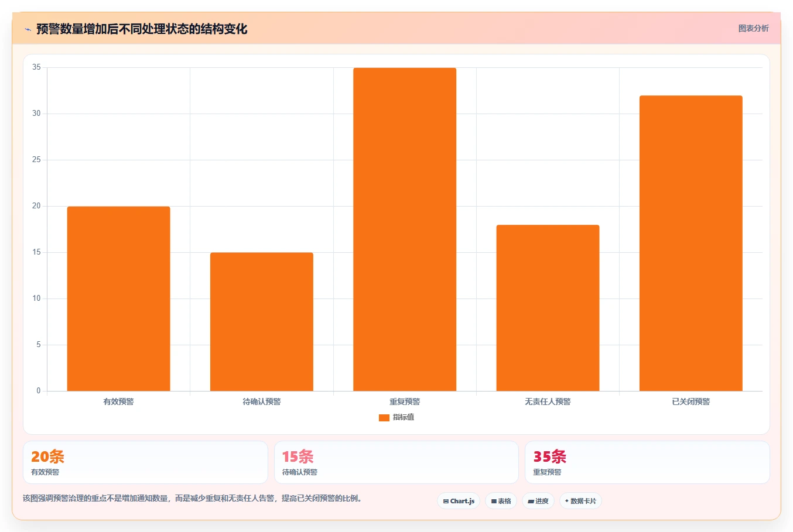Open the 15条 待确认预警 data card

(x=396, y=462)
